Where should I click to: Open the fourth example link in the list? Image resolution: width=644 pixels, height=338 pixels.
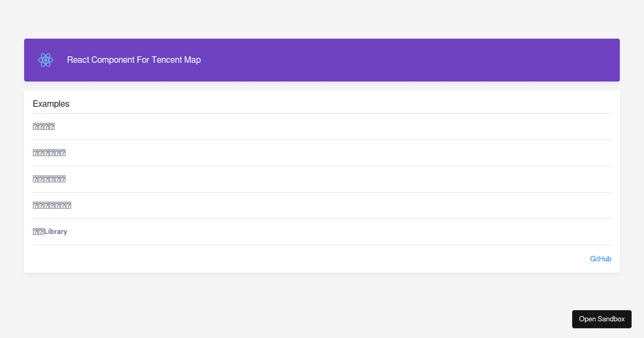tap(52, 205)
